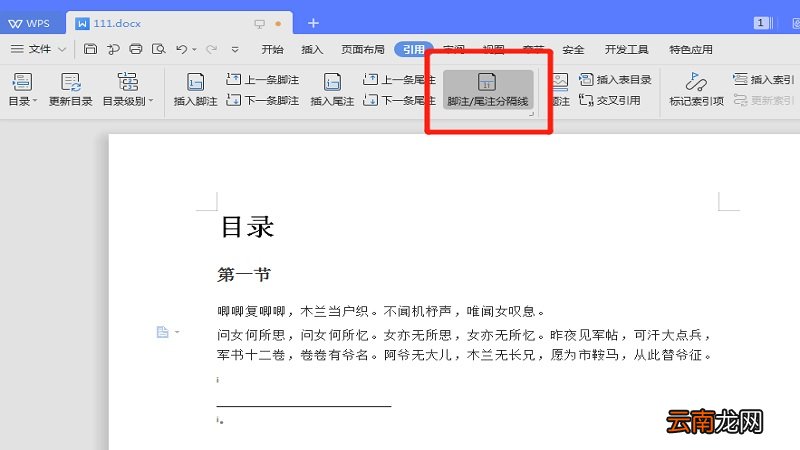Click the footnote text area below separator line
800x450 pixels.
tap(220, 420)
